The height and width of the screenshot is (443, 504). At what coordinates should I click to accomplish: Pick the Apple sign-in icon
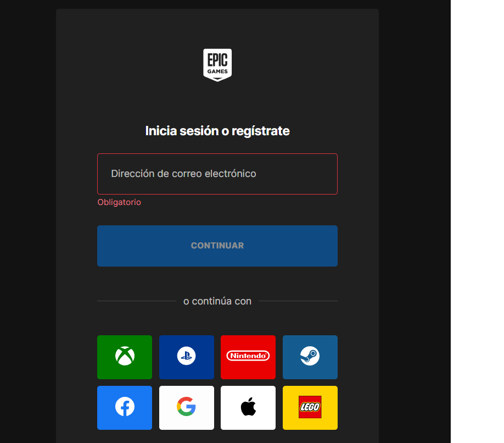coord(248,408)
